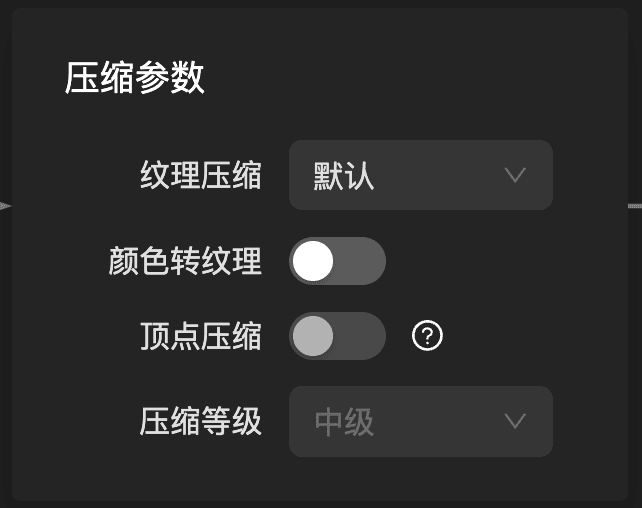Click the chevron arrow beside 默认

(515, 175)
